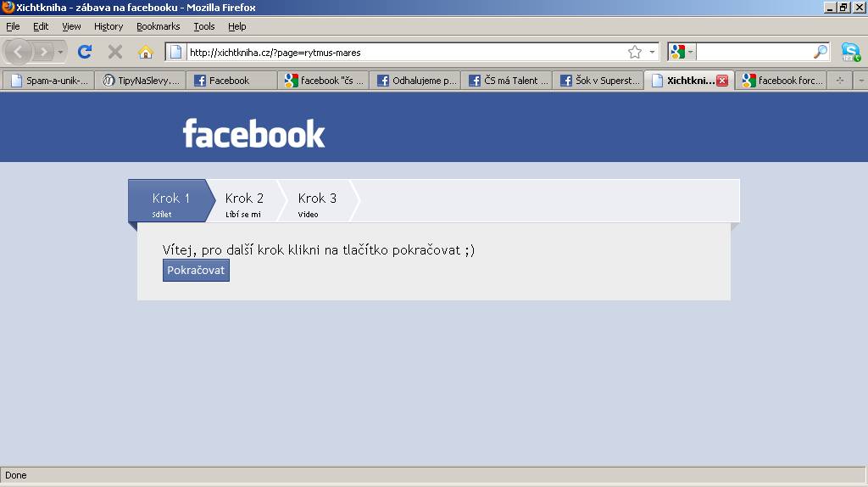Open the View menu
Screen dimensions: 868x487
coord(71,26)
